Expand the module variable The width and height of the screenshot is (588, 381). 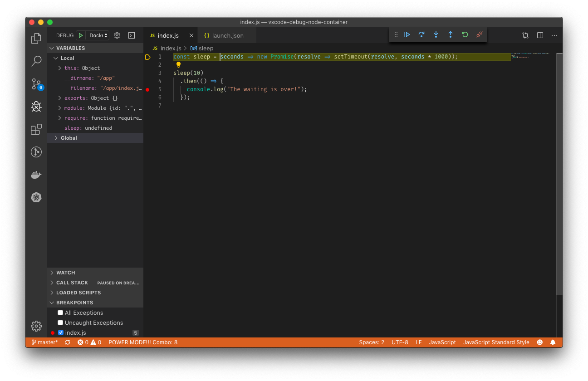(59, 108)
